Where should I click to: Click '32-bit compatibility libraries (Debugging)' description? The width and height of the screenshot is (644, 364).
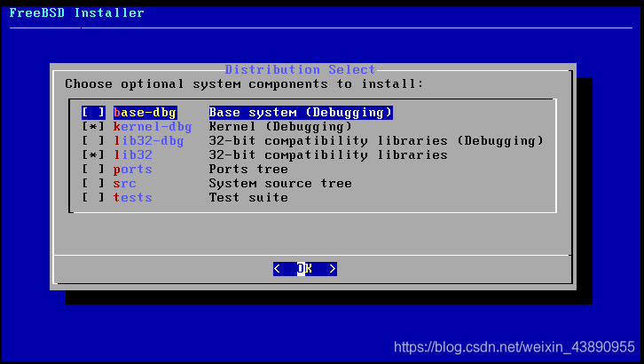coord(376,140)
